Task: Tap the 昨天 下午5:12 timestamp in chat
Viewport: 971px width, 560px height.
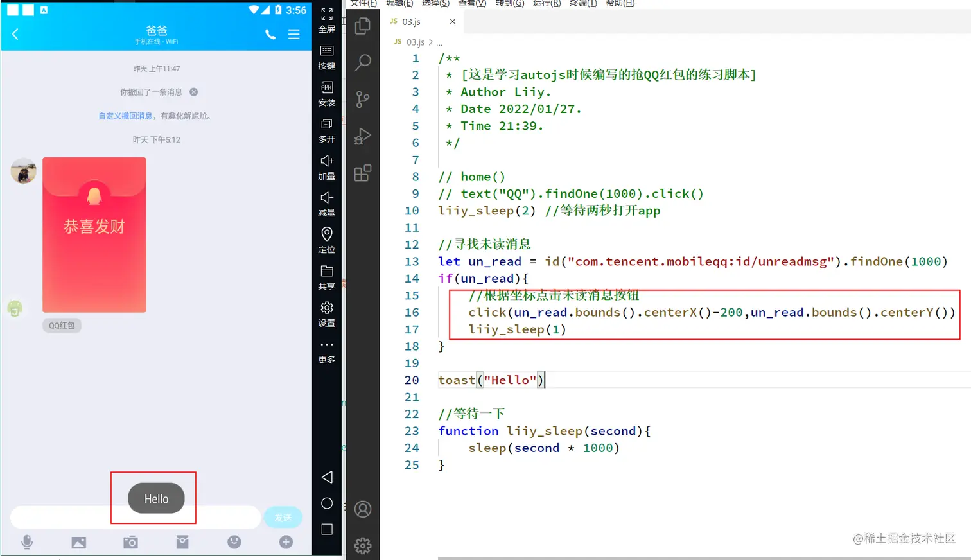Action: click(156, 139)
